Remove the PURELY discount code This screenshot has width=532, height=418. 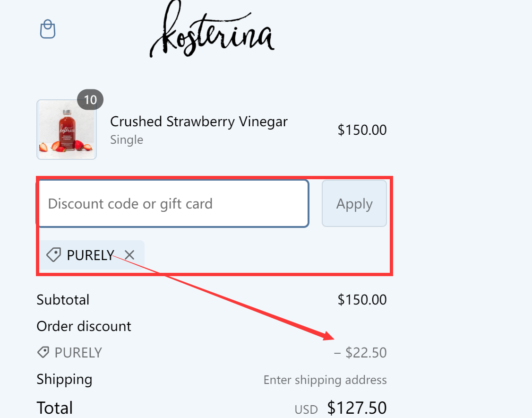[x=129, y=255]
